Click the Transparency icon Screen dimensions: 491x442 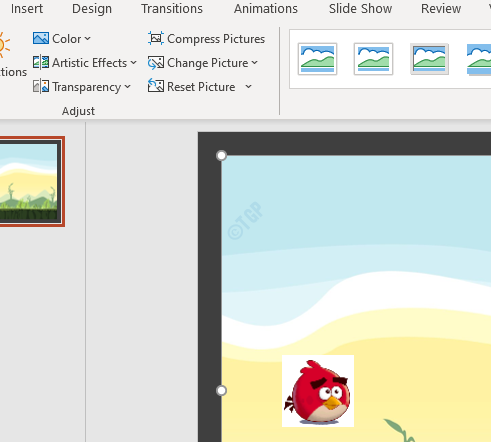tap(41, 87)
